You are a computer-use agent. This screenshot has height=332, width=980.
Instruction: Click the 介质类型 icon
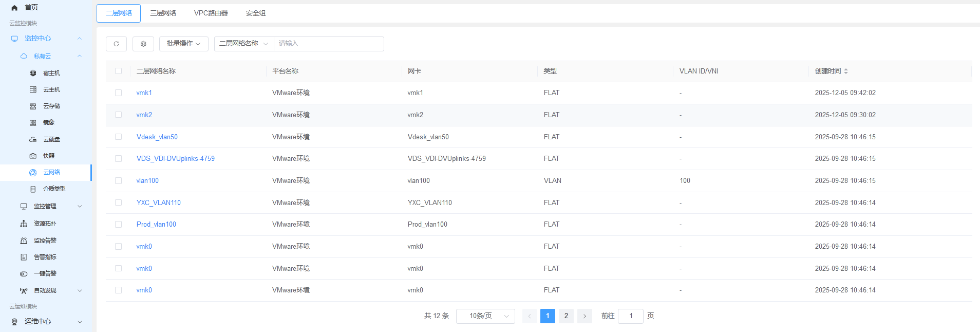[x=33, y=189]
